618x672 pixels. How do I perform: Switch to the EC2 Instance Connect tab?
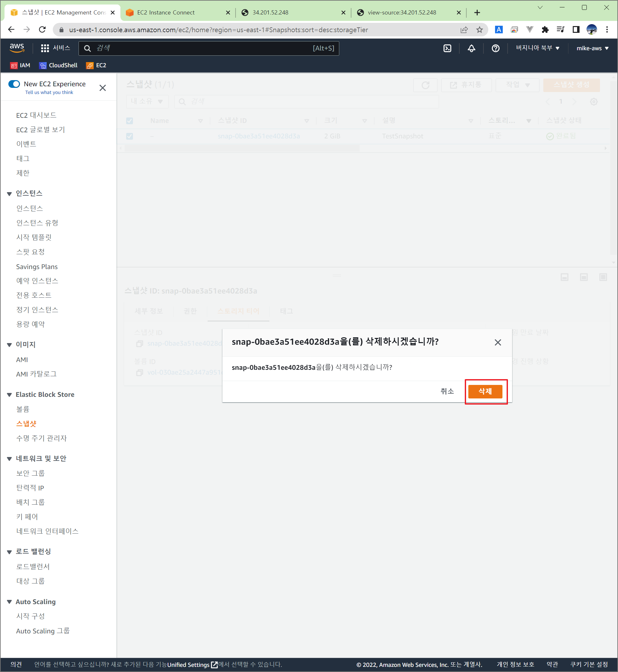click(166, 13)
